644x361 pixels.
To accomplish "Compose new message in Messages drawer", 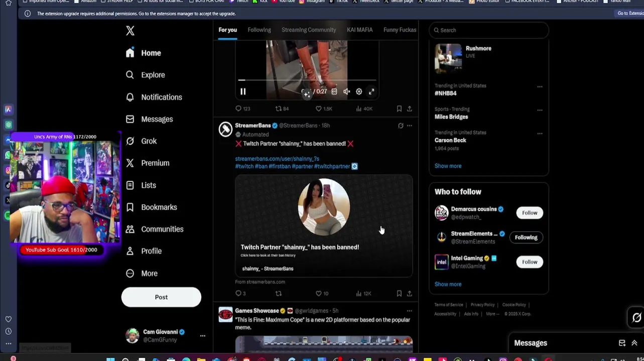I will point(622,343).
